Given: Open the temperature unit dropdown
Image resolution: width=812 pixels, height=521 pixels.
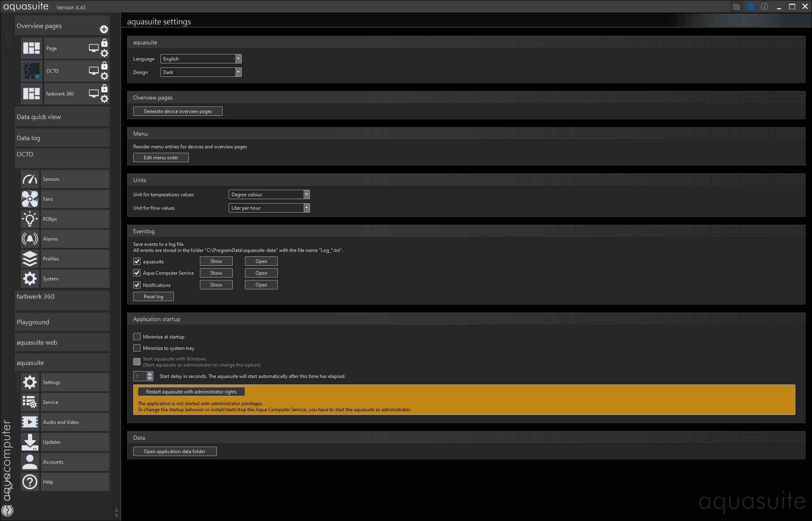Looking at the screenshot, I should 269,195.
